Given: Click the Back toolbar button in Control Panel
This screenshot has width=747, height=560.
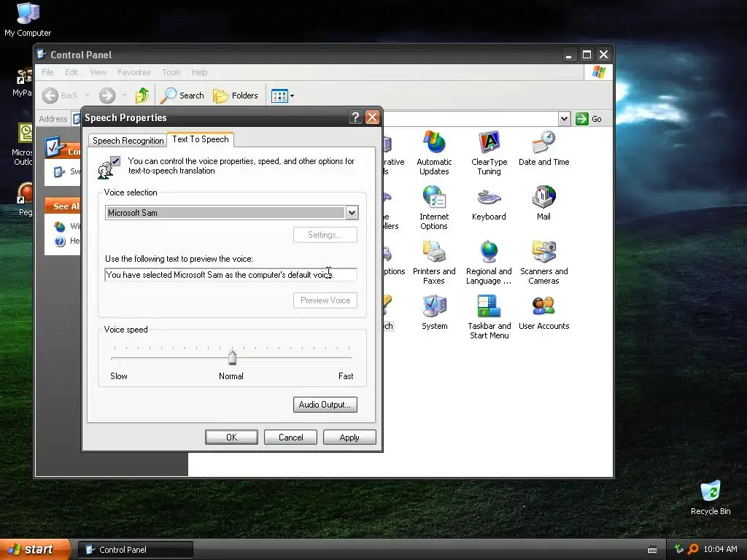Looking at the screenshot, I should pos(60,96).
